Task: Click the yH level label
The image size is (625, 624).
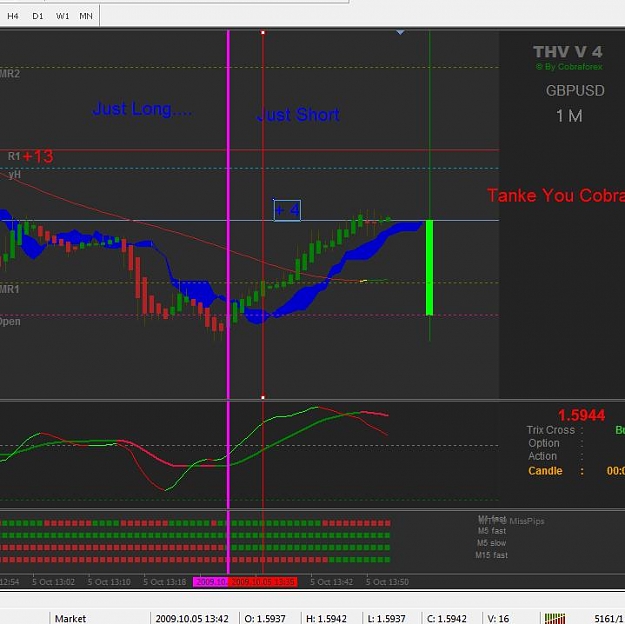Action: [x=14, y=175]
